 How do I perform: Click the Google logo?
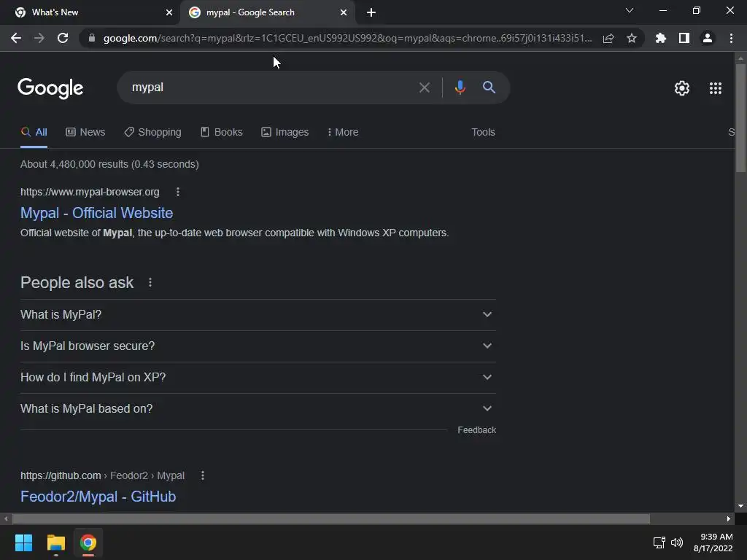coord(50,88)
